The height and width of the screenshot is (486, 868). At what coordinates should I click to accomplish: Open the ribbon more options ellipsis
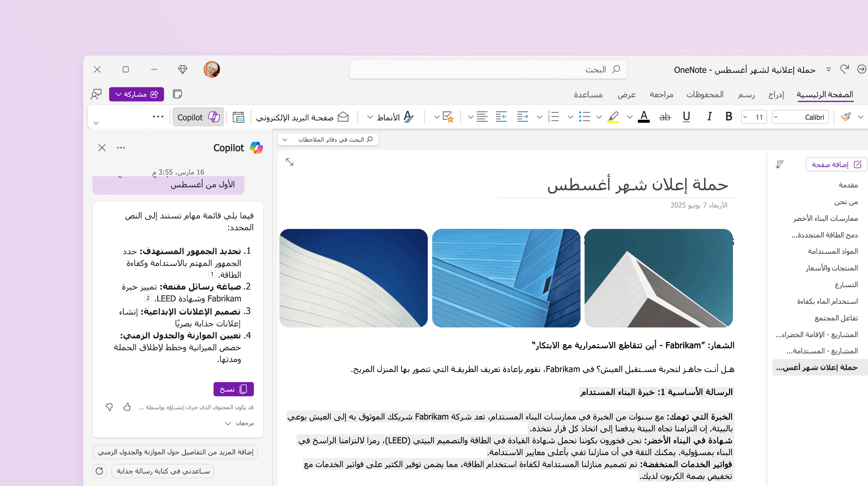tap(158, 117)
